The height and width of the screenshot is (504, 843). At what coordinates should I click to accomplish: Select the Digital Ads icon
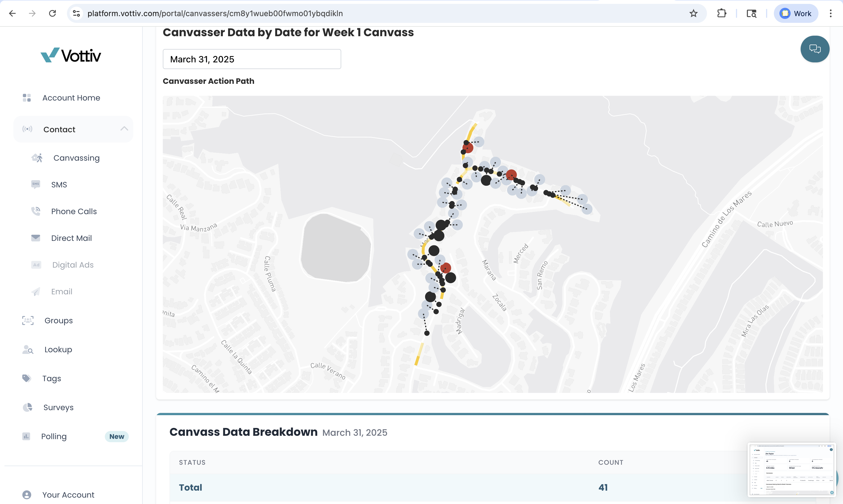(36, 265)
